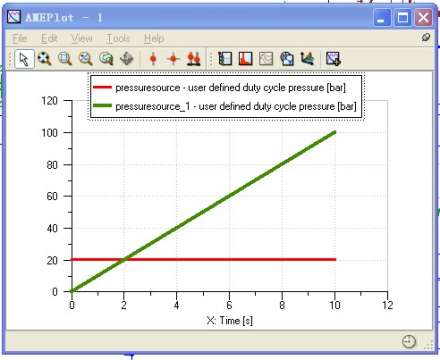Activate the zoom in magnifier tool
Viewport: 440px width, 360px height.
click(65, 59)
